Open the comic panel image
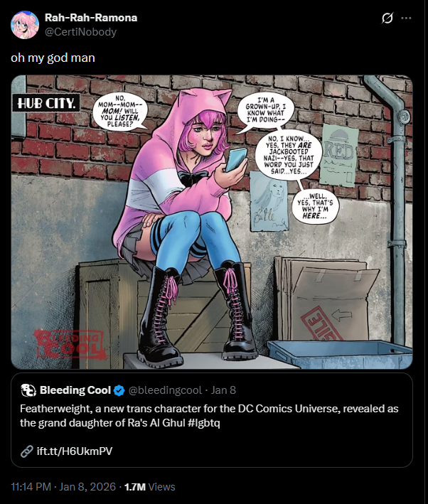Image resolution: width=428 pixels, height=504 pixels. coord(212,222)
